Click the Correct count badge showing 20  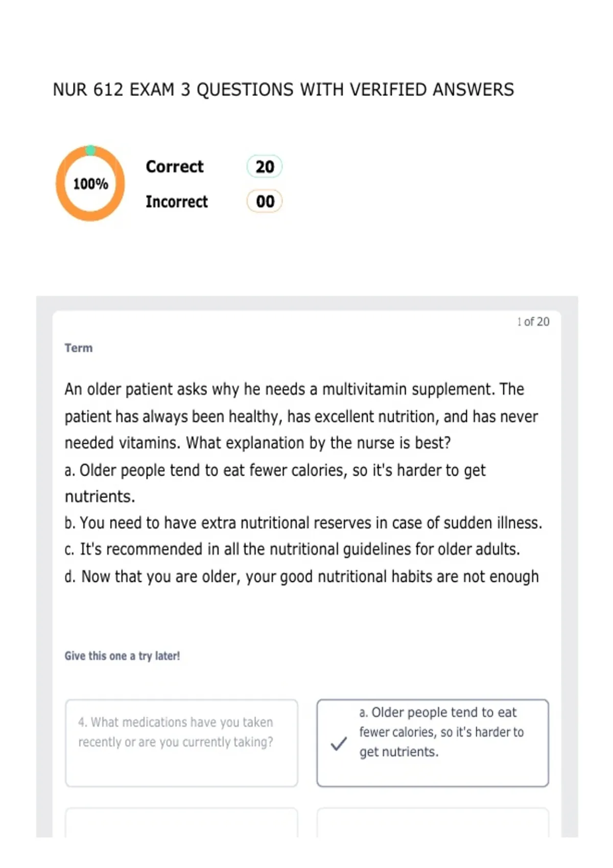(265, 166)
